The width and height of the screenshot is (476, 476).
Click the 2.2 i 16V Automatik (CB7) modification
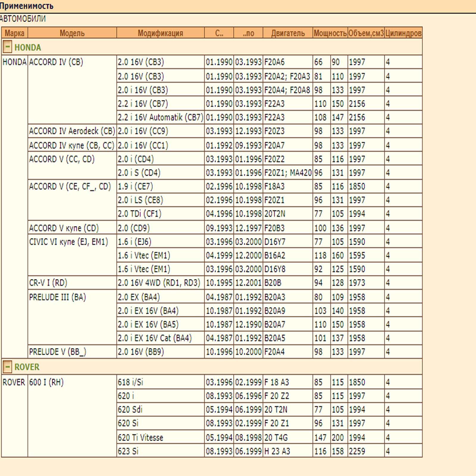coord(160,118)
